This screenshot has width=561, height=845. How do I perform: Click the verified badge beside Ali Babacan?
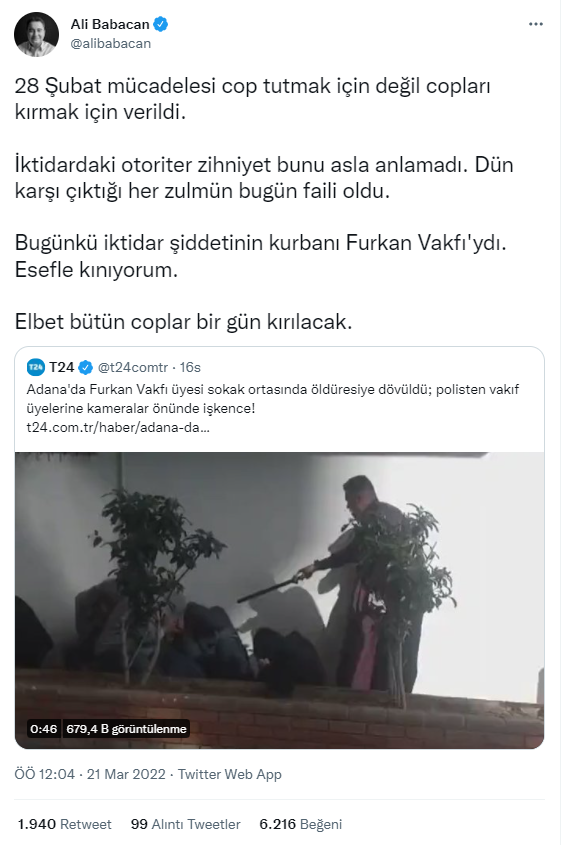[161, 24]
